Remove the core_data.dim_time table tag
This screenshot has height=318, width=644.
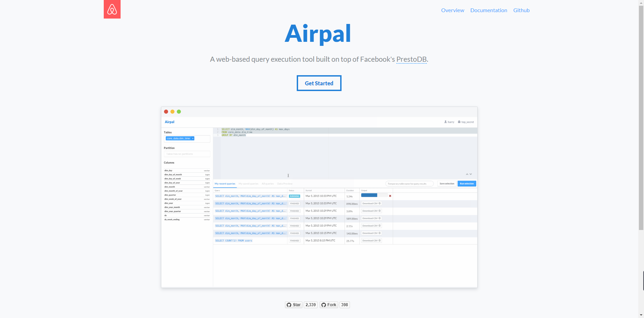point(193,138)
